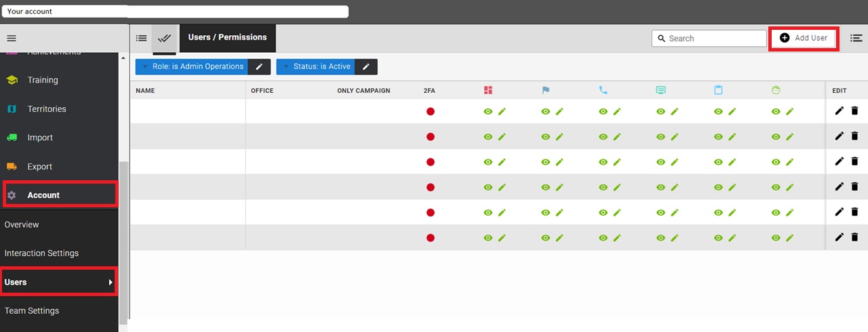This screenshot has height=332, width=868.
Task: Click the Add User button
Action: click(x=804, y=38)
